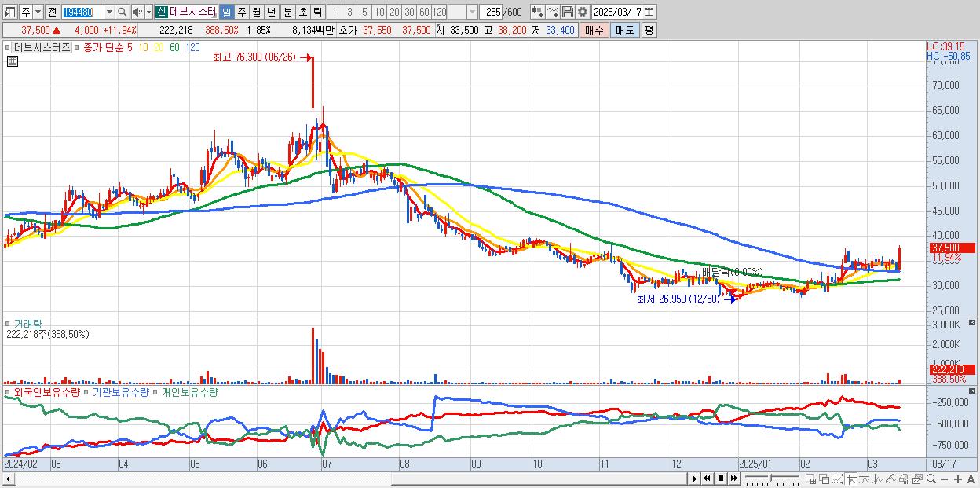The height and width of the screenshot is (488, 980).
Task: Click the letter A text tool icon
Action: coord(971,479)
